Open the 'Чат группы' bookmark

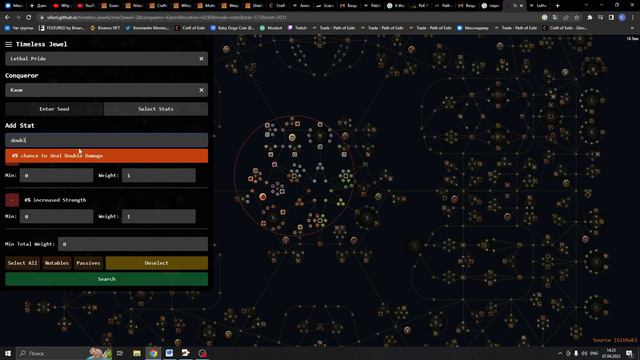click(20, 28)
